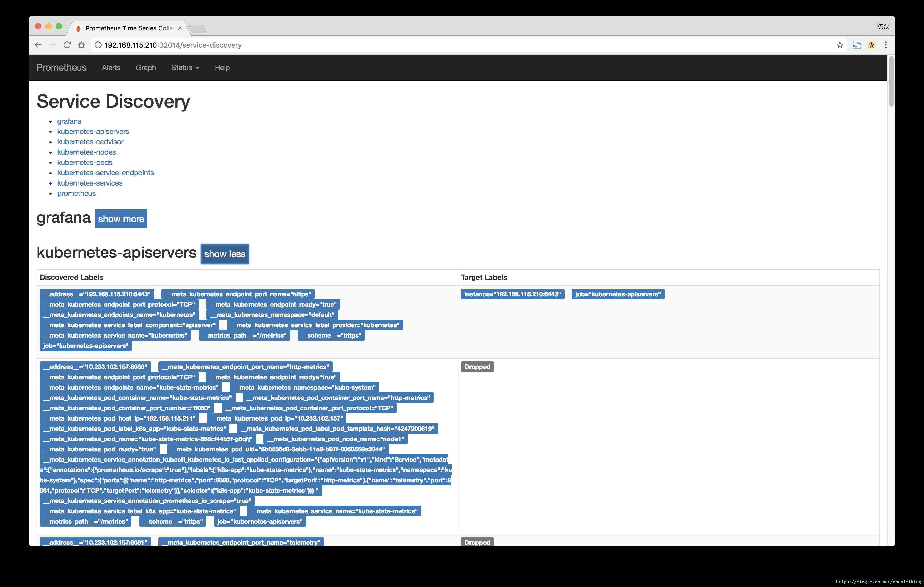The width and height of the screenshot is (924, 587).
Task: Click the pod_container_port_number="8080" label
Action: (127, 408)
